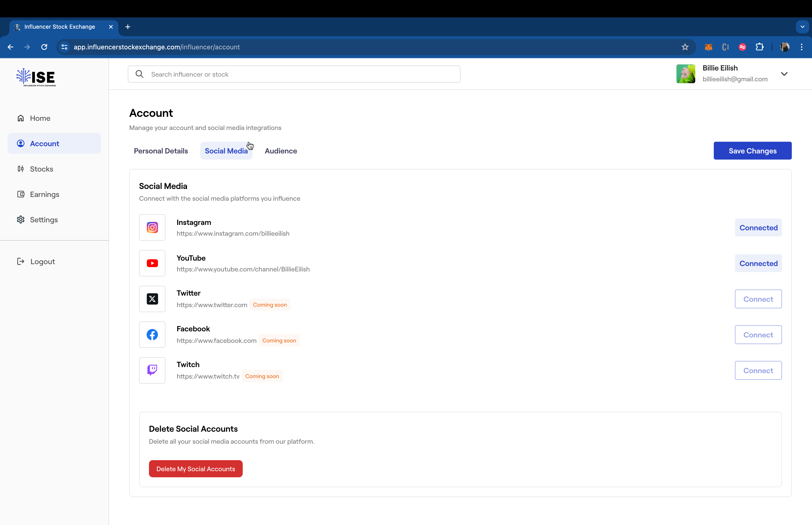
Task: Go to Home in sidebar
Action: pos(54,118)
